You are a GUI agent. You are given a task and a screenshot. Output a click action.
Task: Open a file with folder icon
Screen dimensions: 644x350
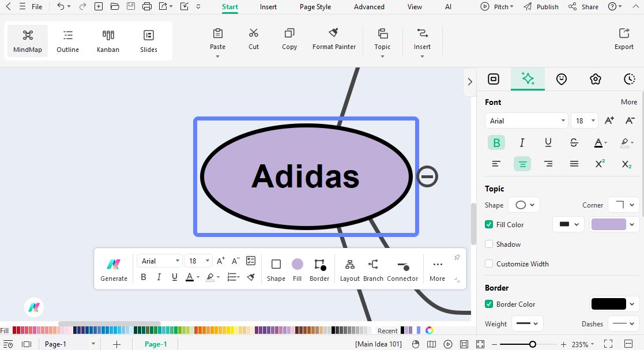click(x=115, y=6)
